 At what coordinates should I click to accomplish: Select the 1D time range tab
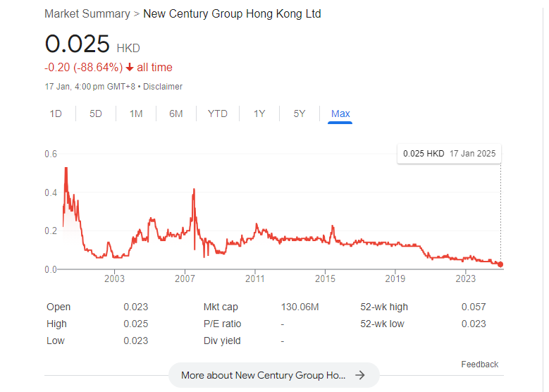coord(56,114)
